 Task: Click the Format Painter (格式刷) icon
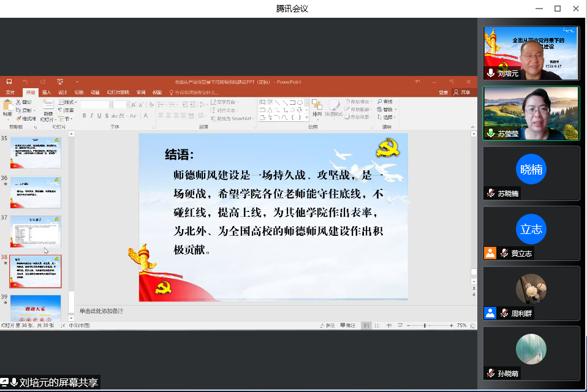26,118
